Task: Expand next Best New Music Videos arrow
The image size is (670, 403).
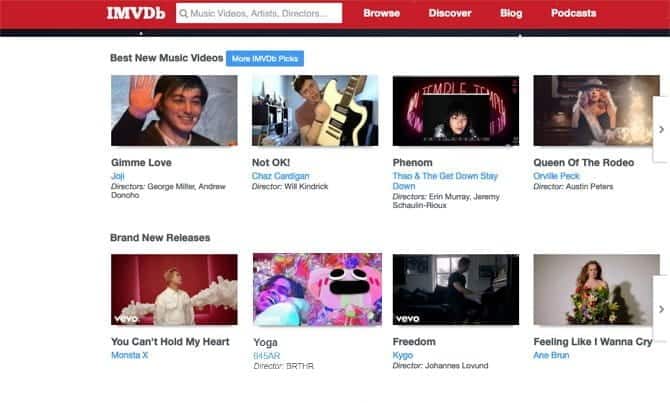Action: point(661,129)
